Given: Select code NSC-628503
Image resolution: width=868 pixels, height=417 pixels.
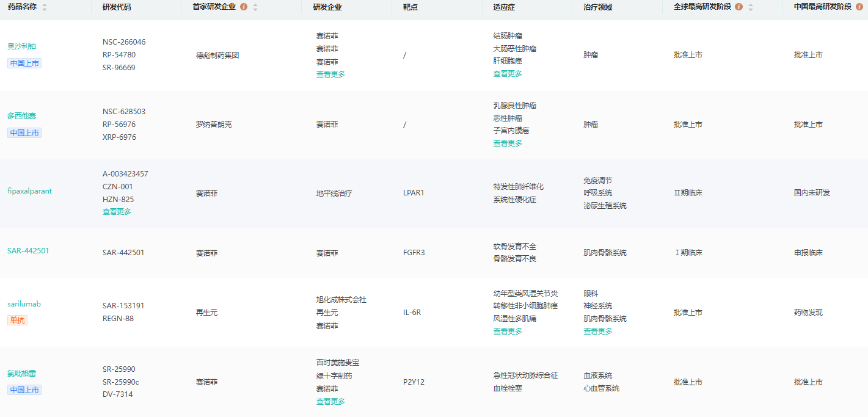Looking at the screenshot, I should click(124, 112).
